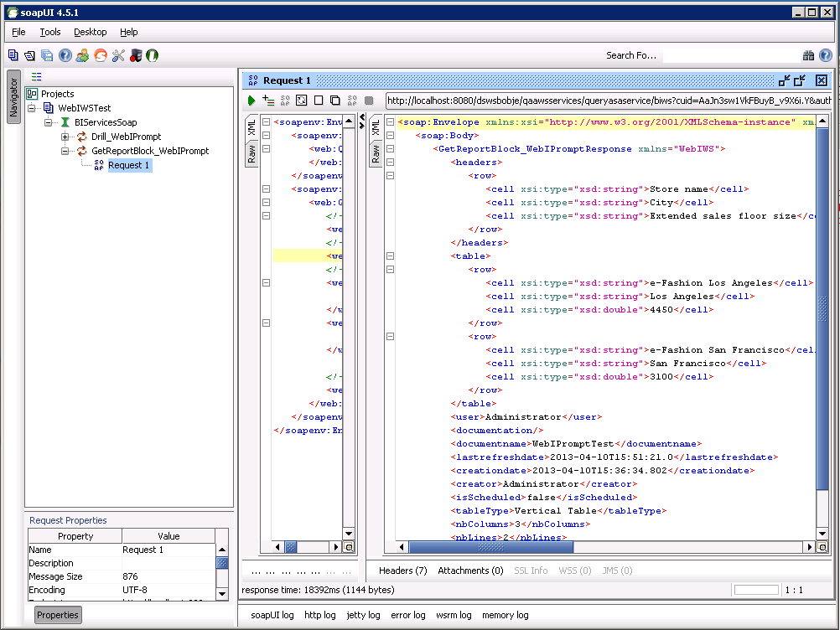Open the soapUI forum/community icon
The image size is (840, 630).
pos(82,55)
